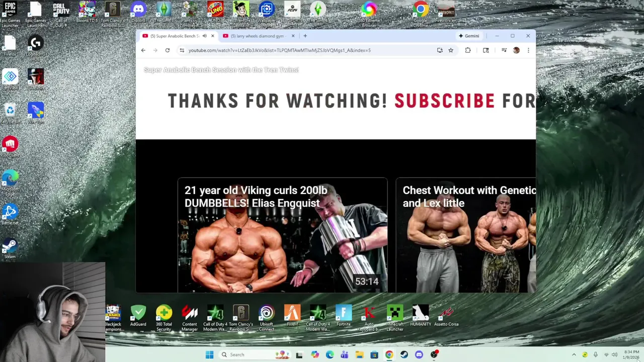
Task: Click the Super Anabolic Bench Session video title
Action: [221, 70]
